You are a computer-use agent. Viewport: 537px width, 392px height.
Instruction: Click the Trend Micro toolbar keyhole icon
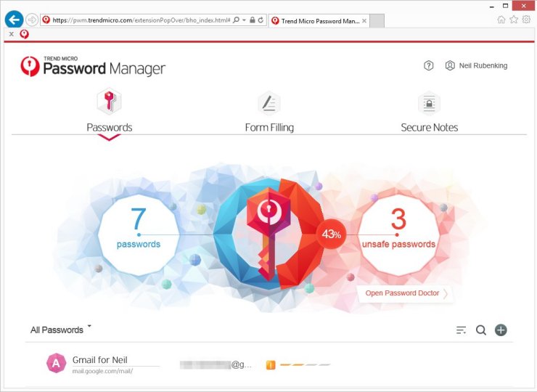tap(25, 34)
